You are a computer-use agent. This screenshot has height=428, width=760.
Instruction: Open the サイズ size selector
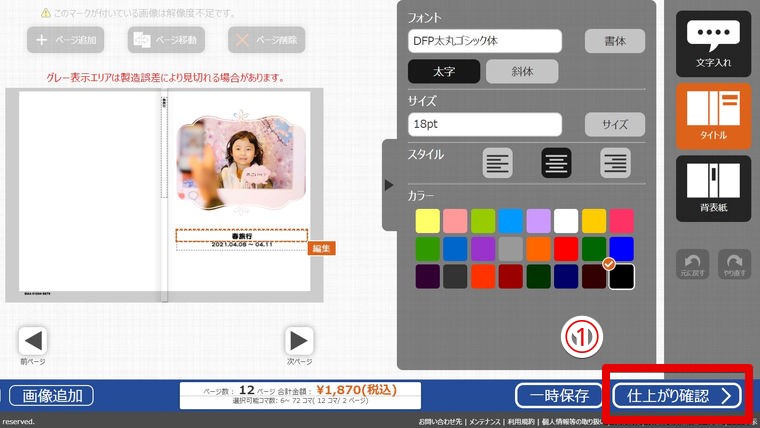click(615, 124)
